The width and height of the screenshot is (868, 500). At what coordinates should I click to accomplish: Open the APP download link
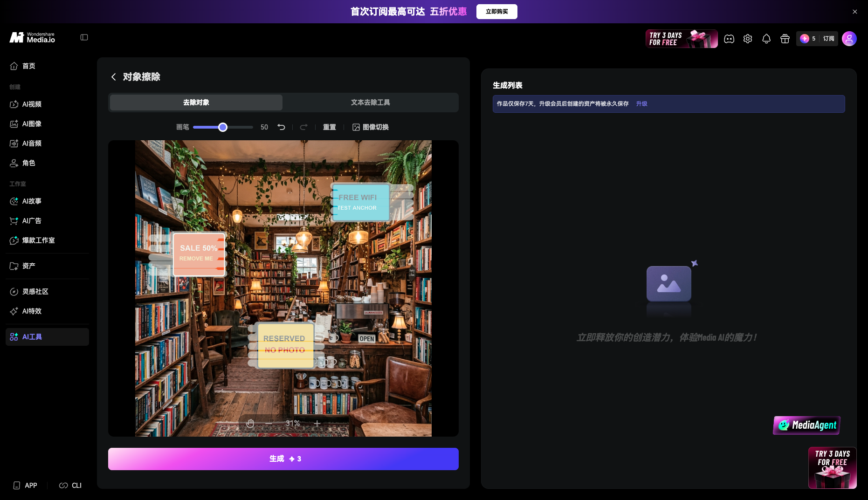point(25,486)
